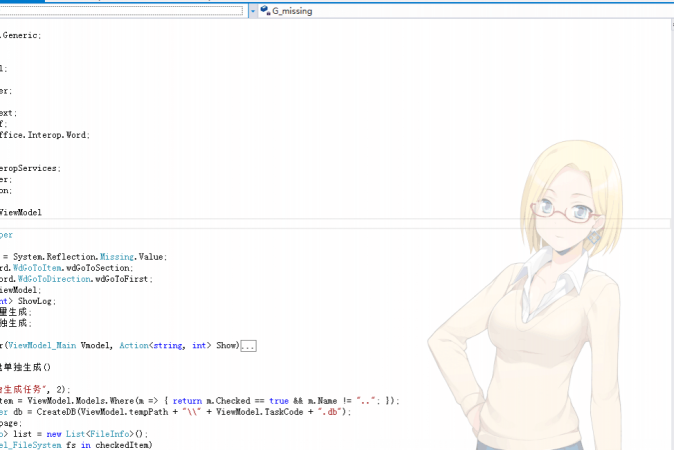Click the ".db" string literal
This screenshot has height=450, width=674.
331,412
